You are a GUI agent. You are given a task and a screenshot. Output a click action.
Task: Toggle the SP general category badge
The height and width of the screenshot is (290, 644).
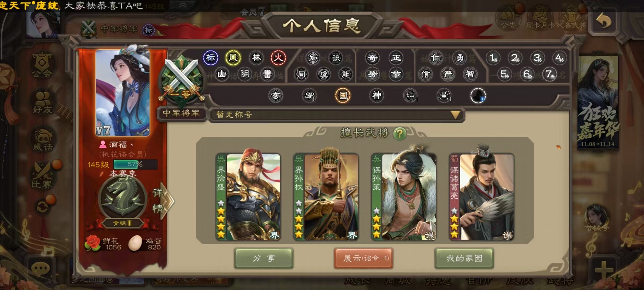309,96
